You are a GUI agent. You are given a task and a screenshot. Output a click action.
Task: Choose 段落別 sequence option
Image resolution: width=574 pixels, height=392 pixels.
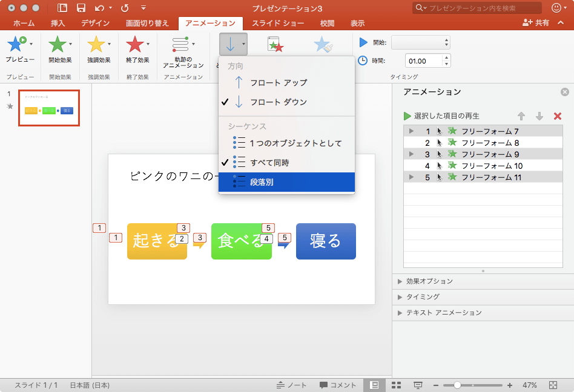pos(286,181)
